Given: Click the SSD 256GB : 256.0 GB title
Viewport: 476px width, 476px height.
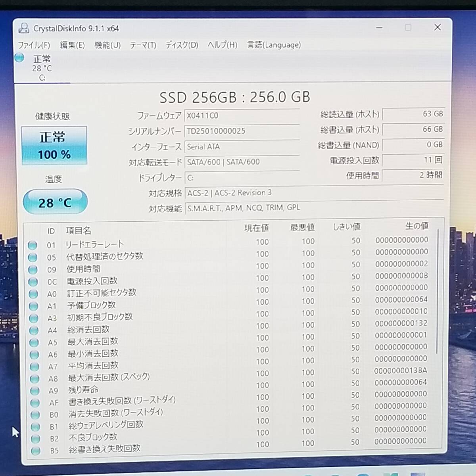Looking at the screenshot, I should [234, 97].
